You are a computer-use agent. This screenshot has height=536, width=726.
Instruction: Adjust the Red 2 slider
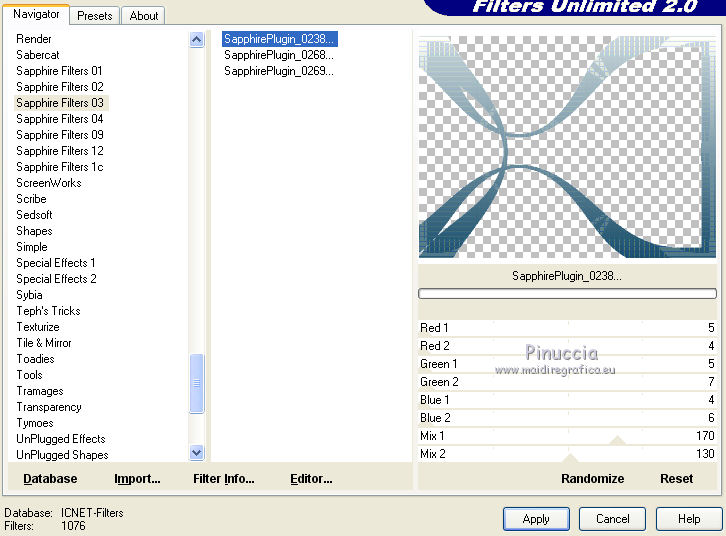coord(567,346)
